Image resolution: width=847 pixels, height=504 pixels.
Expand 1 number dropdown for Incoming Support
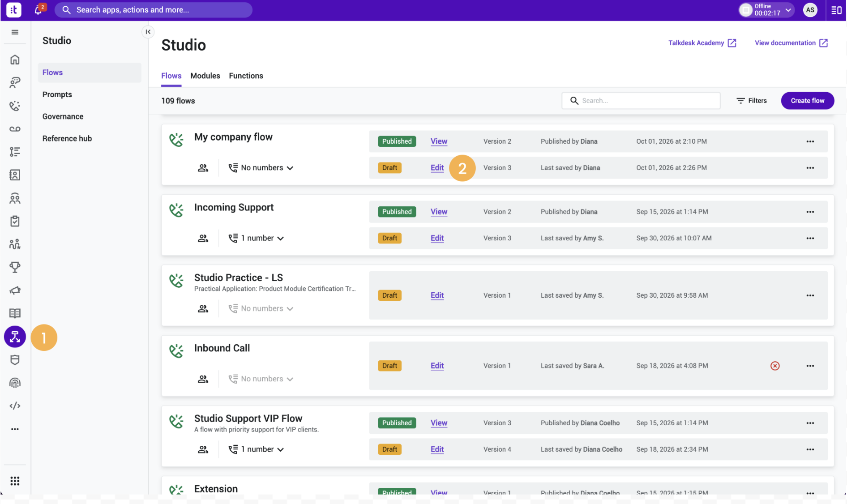pyautogui.click(x=256, y=238)
